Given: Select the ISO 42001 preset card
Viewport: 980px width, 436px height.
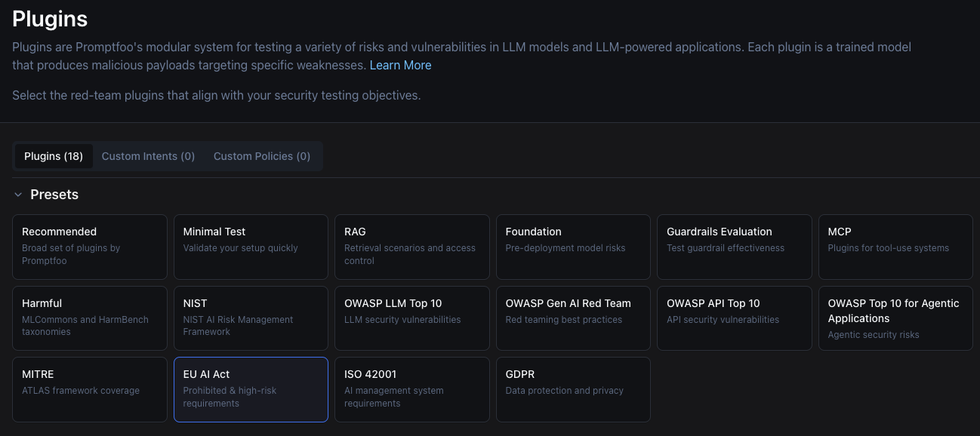Looking at the screenshot, I should coord(412,389).
